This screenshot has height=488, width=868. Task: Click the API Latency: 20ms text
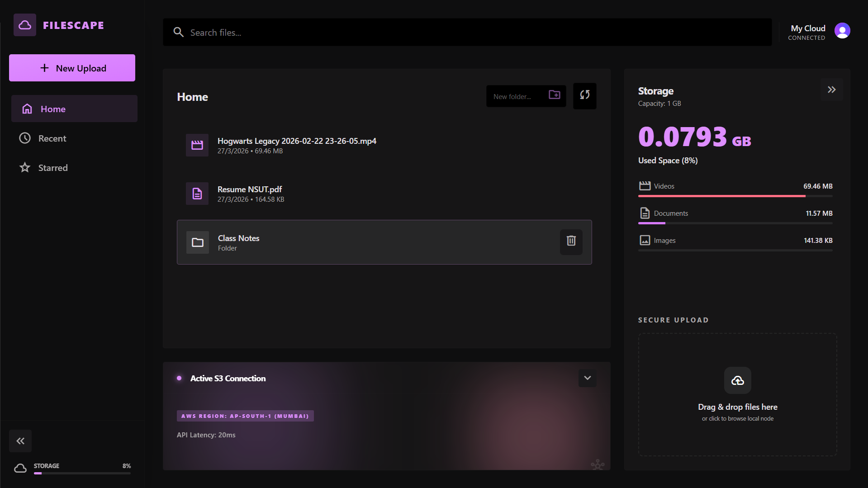click(x=206, y=435)
